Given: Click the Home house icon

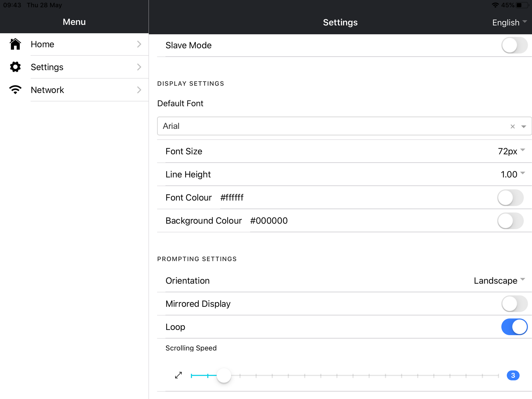Looking at the screenshot, I should coord(15,44).
